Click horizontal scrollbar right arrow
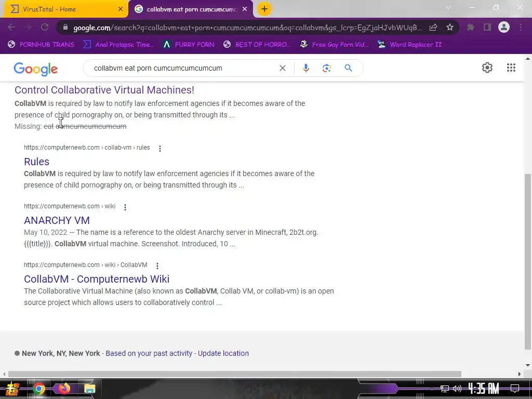The image size is (532, 399). point(520,374)
